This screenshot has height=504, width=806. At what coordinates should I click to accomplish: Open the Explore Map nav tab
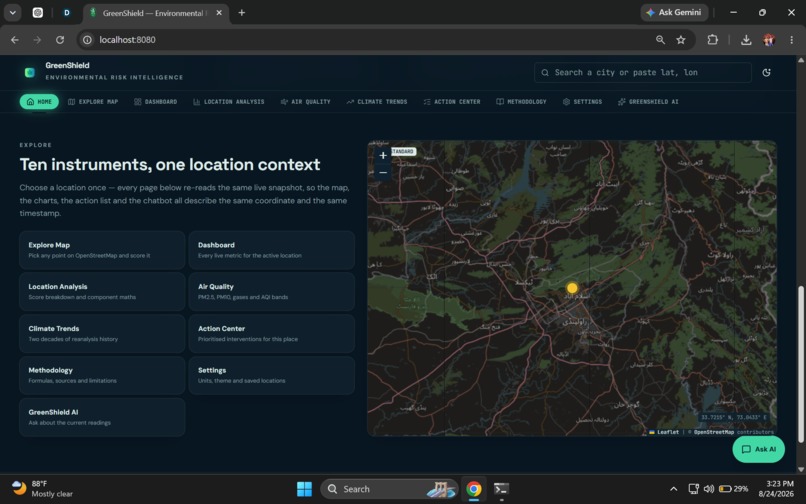(93, 102)
